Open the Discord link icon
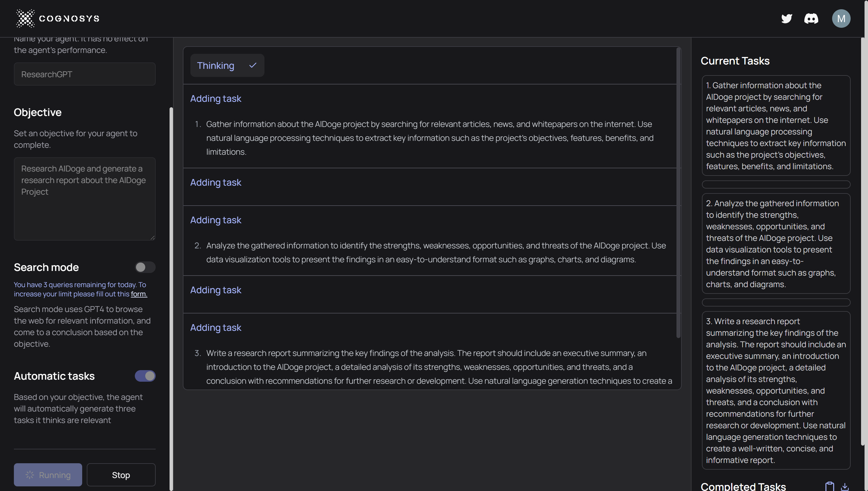The height and width of the screenshot is (491, 868). 811,19
